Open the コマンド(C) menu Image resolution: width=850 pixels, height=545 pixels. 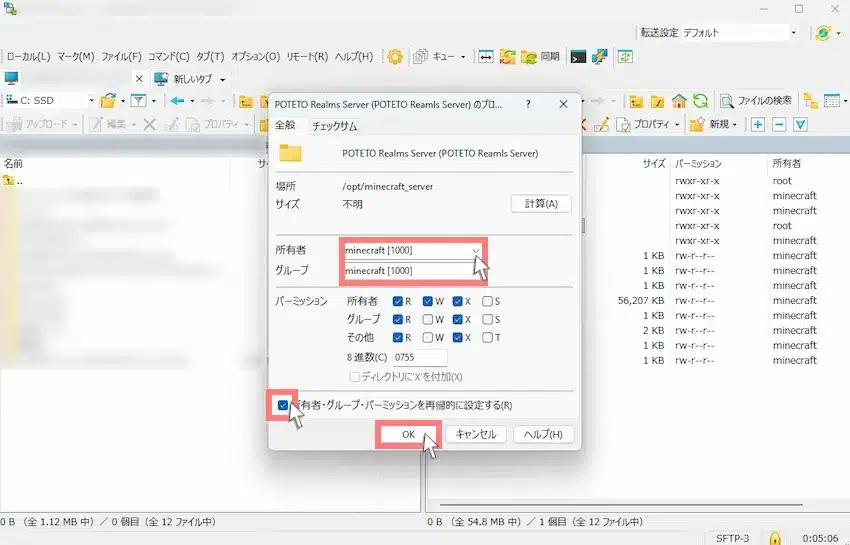click(x=168, y=57)
